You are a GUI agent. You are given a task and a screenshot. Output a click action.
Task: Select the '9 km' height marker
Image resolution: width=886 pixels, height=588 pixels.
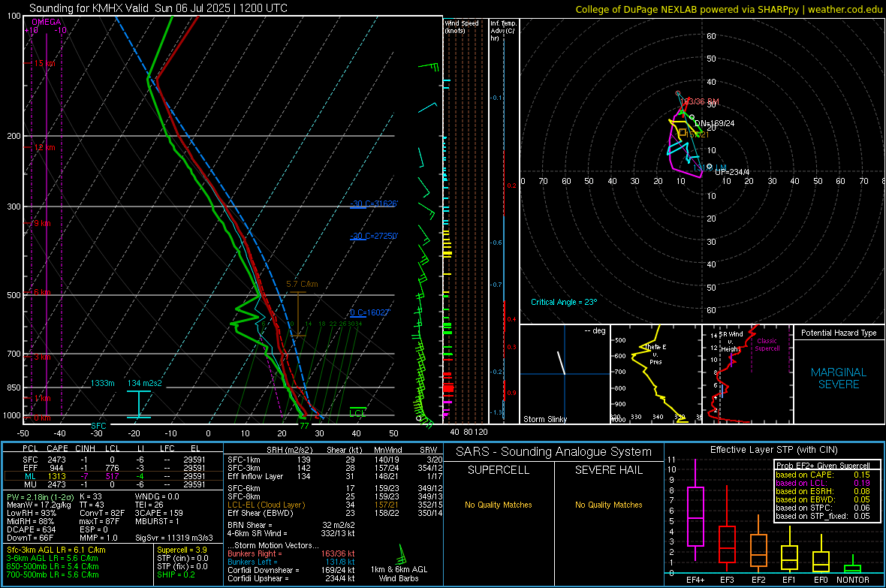tap(42, 223)
